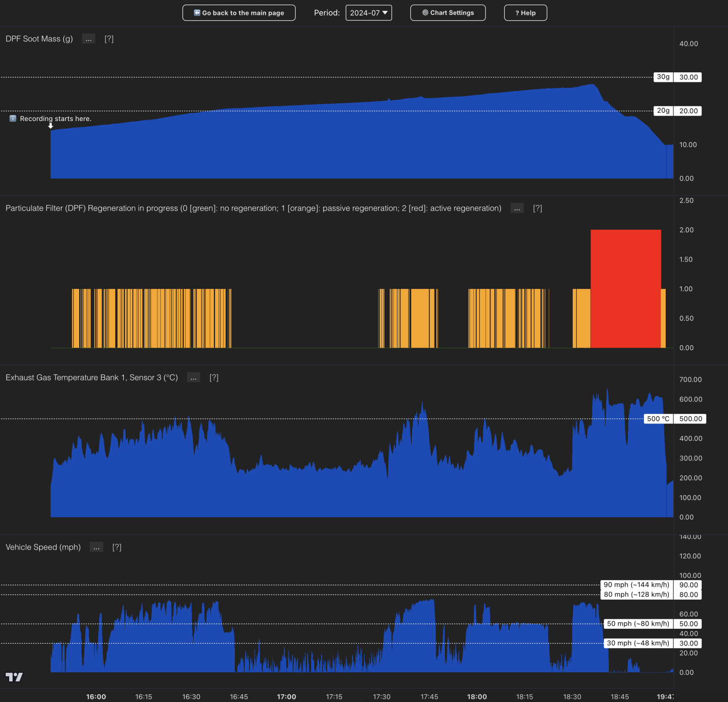Click the info icon beside Recording starts here

[x=13, y=119]
